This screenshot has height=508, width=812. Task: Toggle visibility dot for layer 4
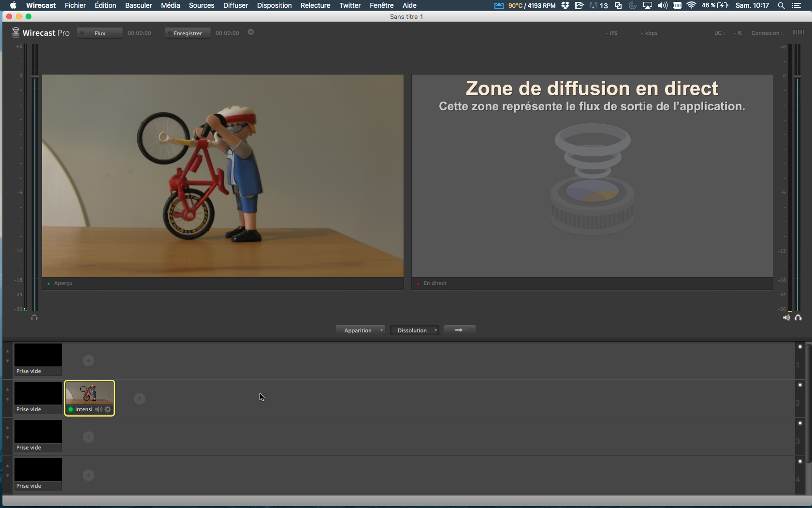(x=800, y=462)
